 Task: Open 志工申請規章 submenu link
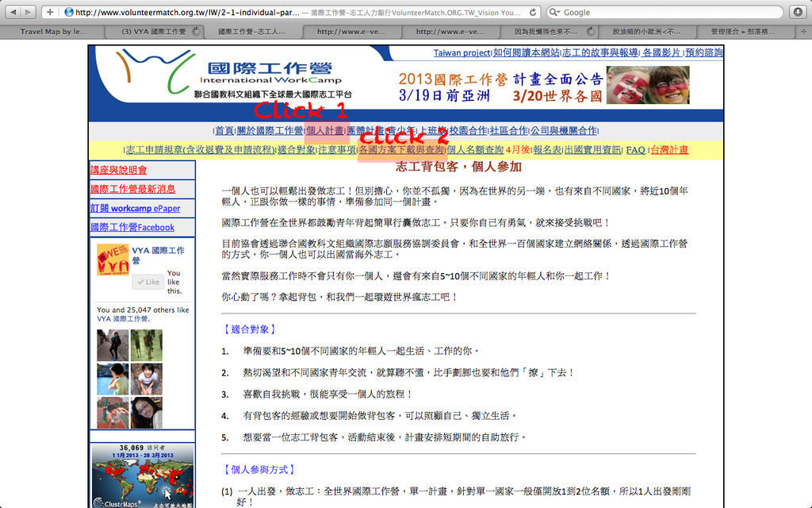coord(201,150)
